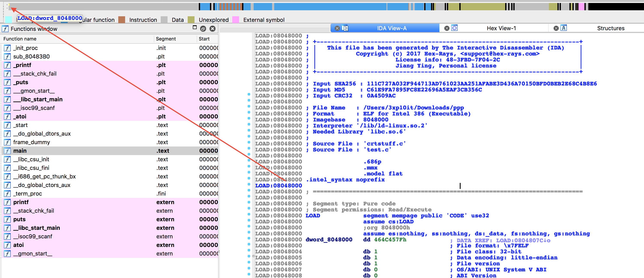The width and height of the screenshot is (644, 278).
Task: Switch to the Hex View-1 tab
Action: (x=501, y=28)
